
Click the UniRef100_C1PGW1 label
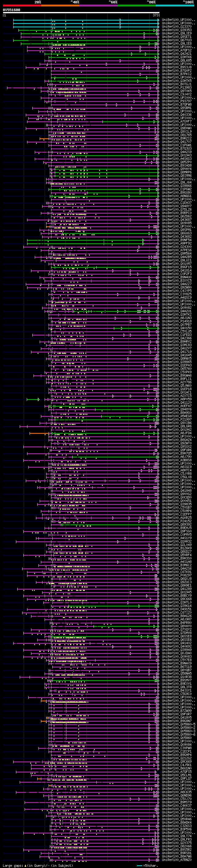[x=177, y=145]
